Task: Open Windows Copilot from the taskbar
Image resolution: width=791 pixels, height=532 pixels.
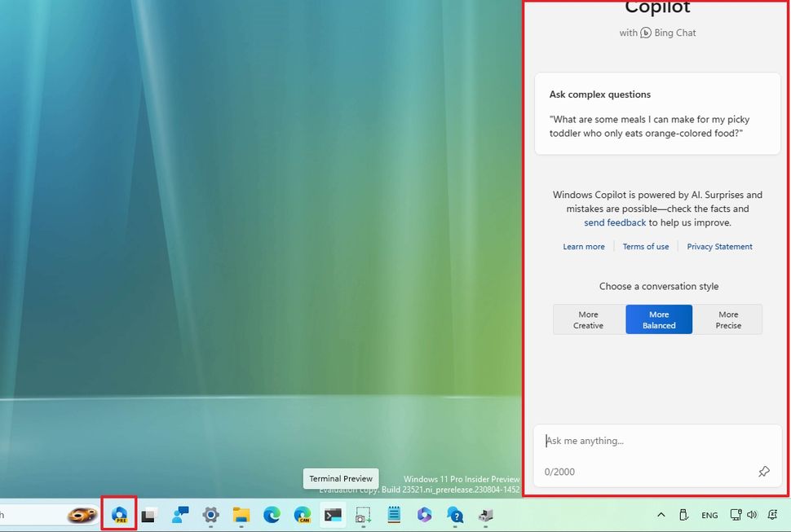Action: [x=118, y=515]
